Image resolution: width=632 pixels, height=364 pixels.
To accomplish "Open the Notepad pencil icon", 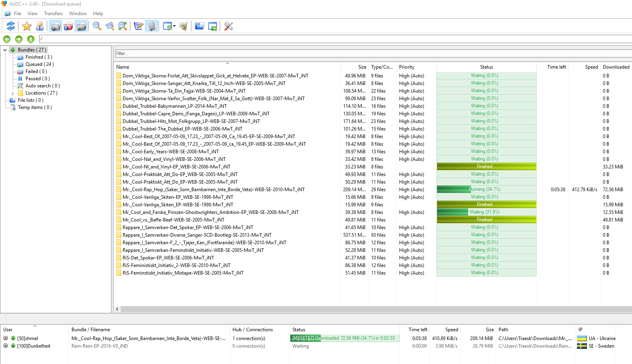I will pyautogui.click(x=138, y=26).
